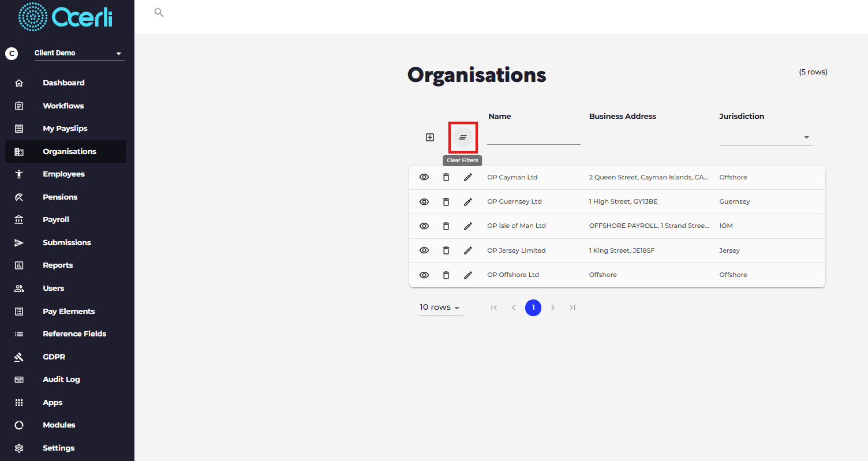Go to first page of results
Viewport: 868px width, 461px height.
coord(494,308)
